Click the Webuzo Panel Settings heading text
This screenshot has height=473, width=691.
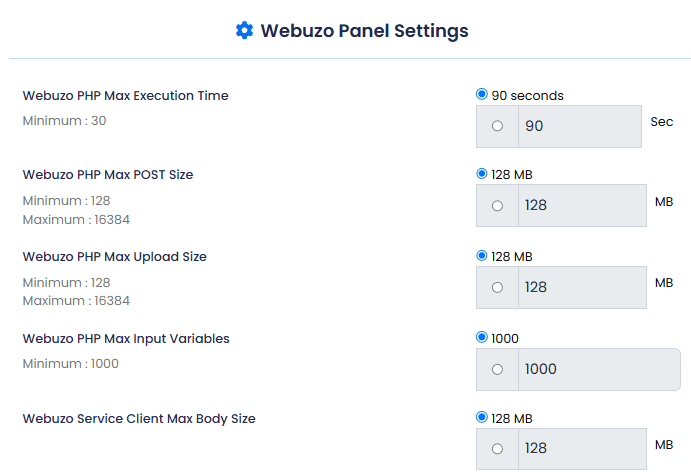(x=364, y=31)
